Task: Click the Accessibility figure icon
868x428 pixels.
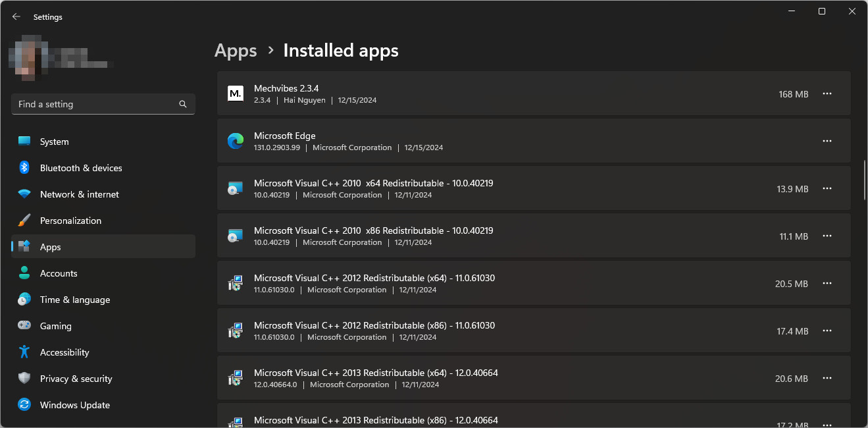Action: coord(24,352)
